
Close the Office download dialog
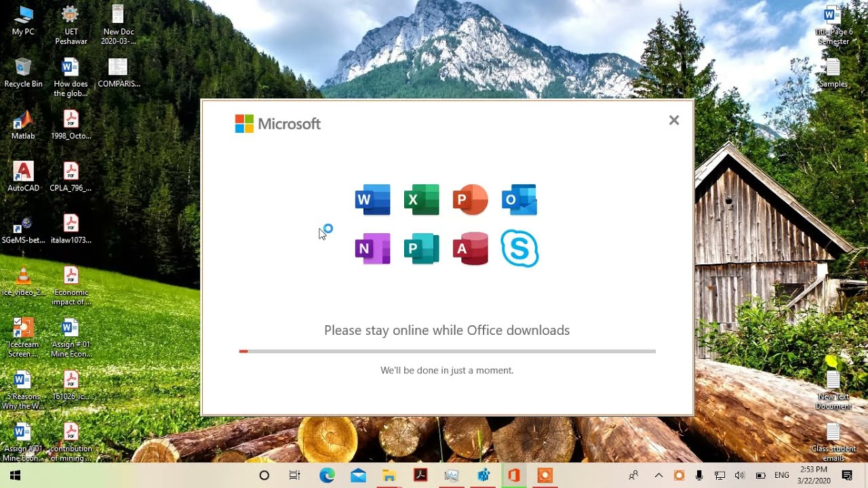point(673,120)
